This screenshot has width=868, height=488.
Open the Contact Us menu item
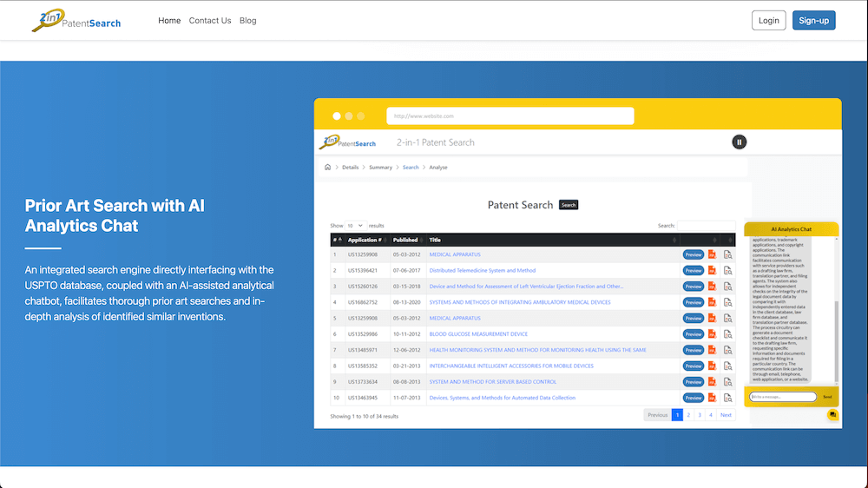tap(210, 21)
